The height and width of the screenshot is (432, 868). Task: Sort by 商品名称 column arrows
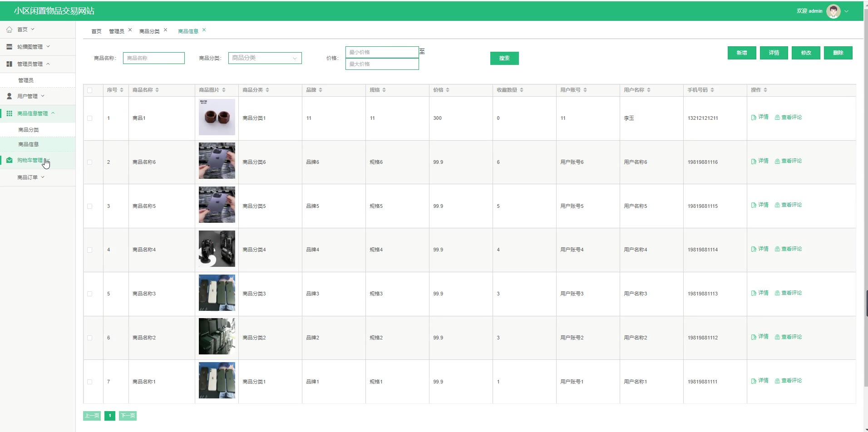point(157,90)
